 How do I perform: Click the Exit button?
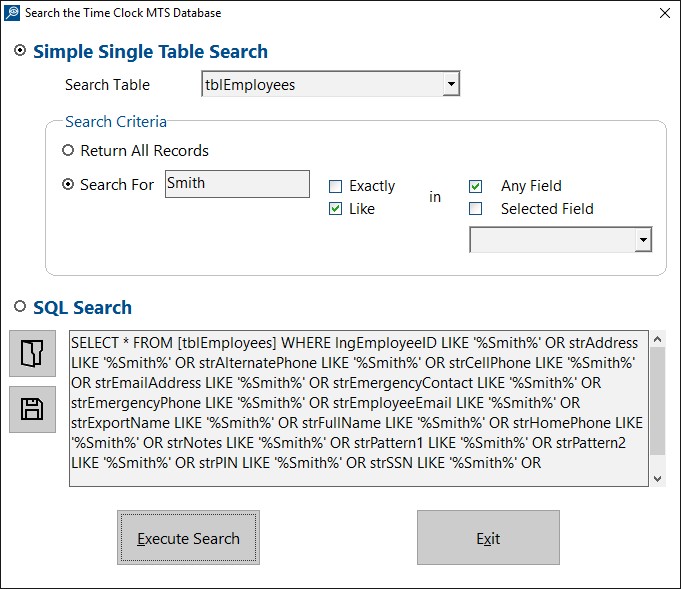[x=488, y=538]
